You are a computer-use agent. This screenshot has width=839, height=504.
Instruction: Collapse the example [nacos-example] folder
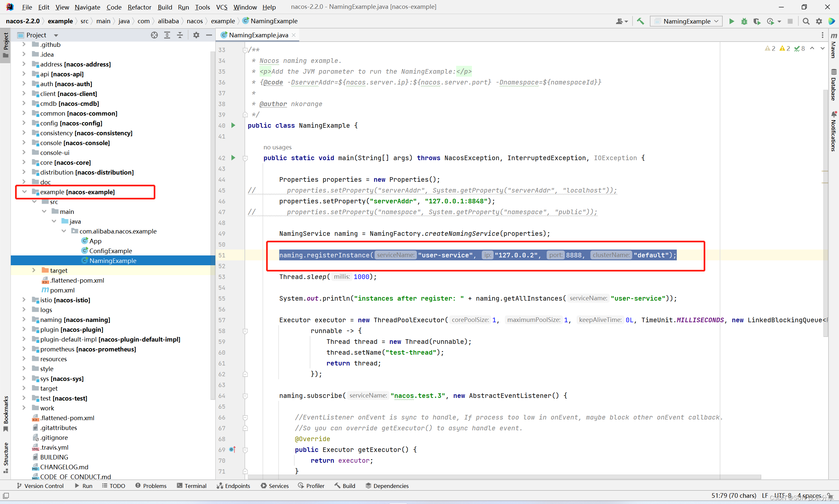pyautogui.click(x=25, y=192)
